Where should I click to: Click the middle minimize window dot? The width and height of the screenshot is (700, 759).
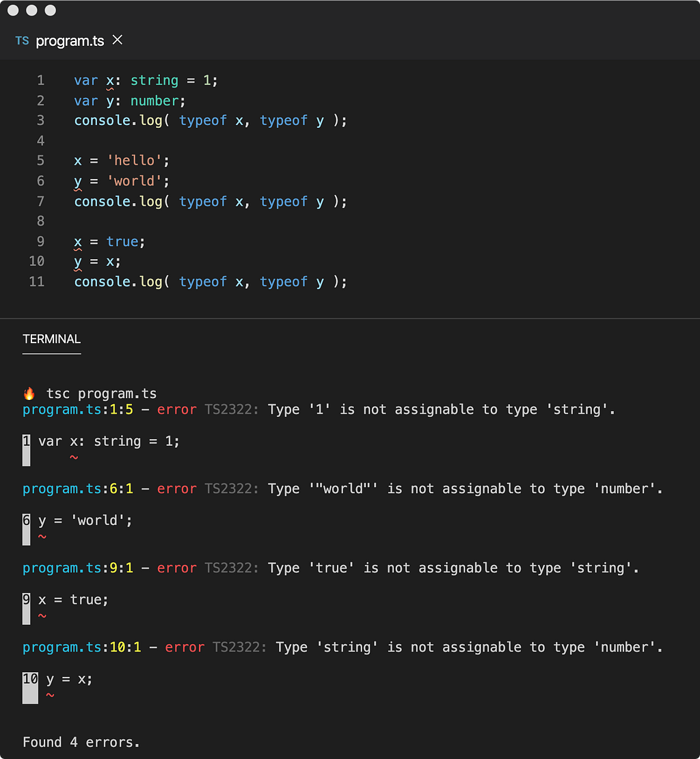(x=31, y=10)
